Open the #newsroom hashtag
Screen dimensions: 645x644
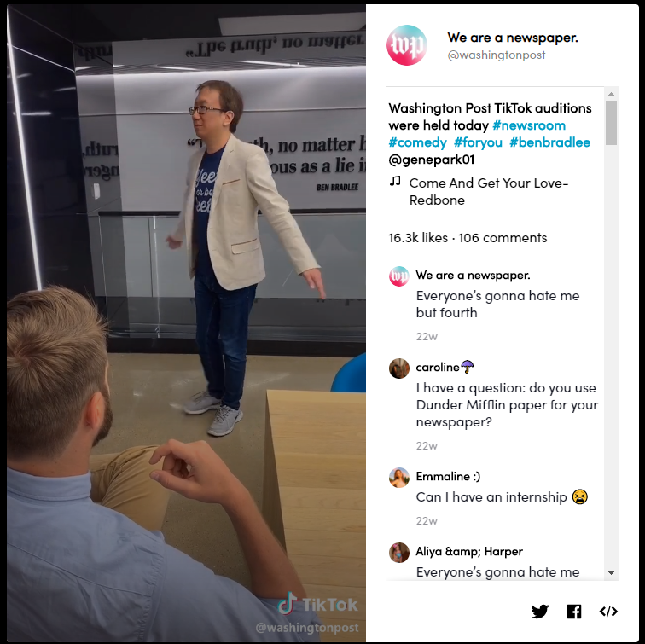(529, 125)
